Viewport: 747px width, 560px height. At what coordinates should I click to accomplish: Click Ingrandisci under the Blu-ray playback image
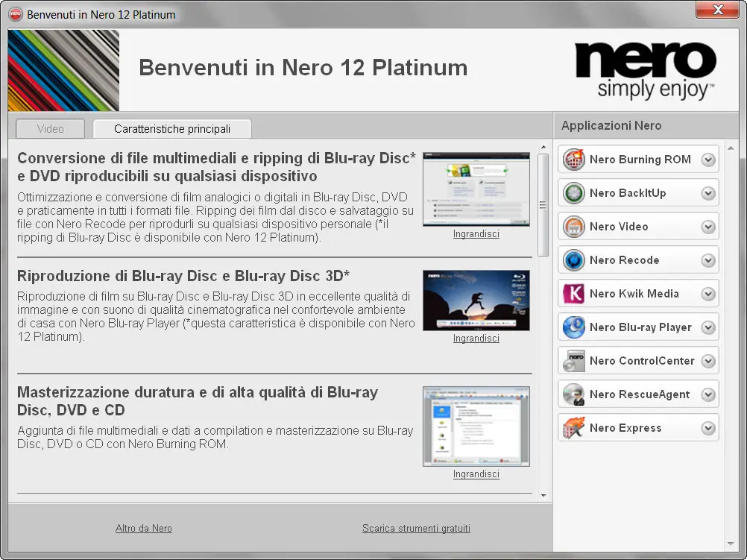point(476,339)
